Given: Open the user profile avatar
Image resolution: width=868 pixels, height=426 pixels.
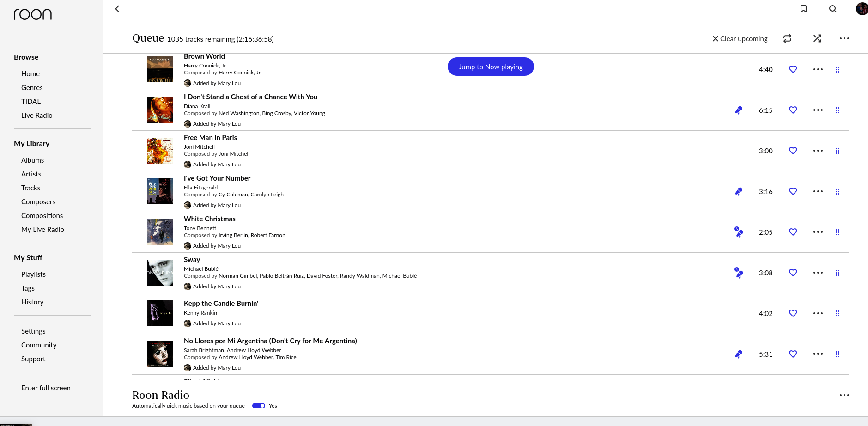Looking at the screenshot, I should tap(862, 9).
